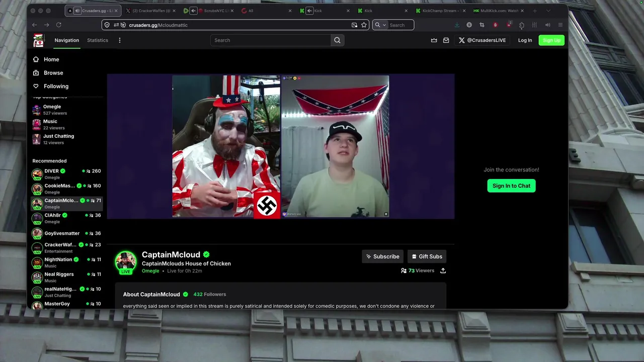Image resolution: width=644 pixels, height=362 pixels.
Task: Unmute the ScrubsNYC tab audio
Action: pos(193,11)
